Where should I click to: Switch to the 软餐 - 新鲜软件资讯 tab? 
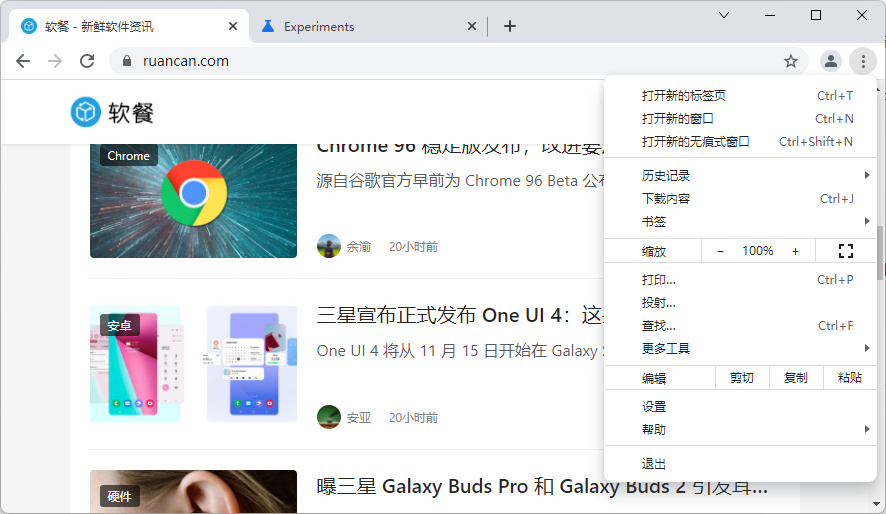129,27
